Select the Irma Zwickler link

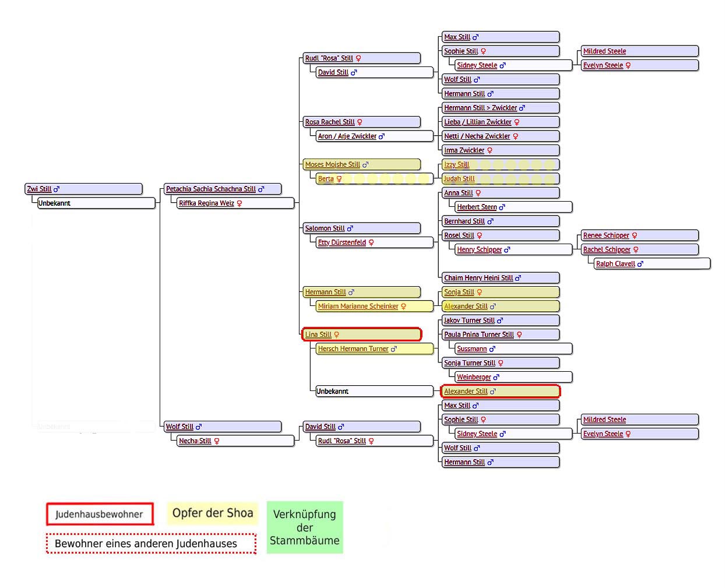[464, 150]
